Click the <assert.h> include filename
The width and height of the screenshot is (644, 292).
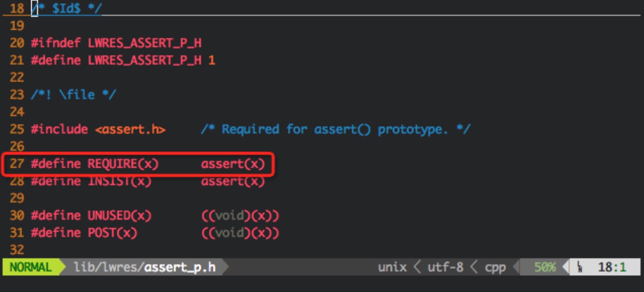(130, 129)
